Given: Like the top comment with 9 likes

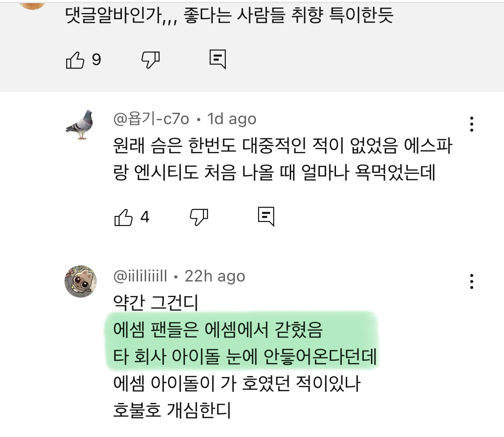Looking at the screenshot, I should (75, 60).
